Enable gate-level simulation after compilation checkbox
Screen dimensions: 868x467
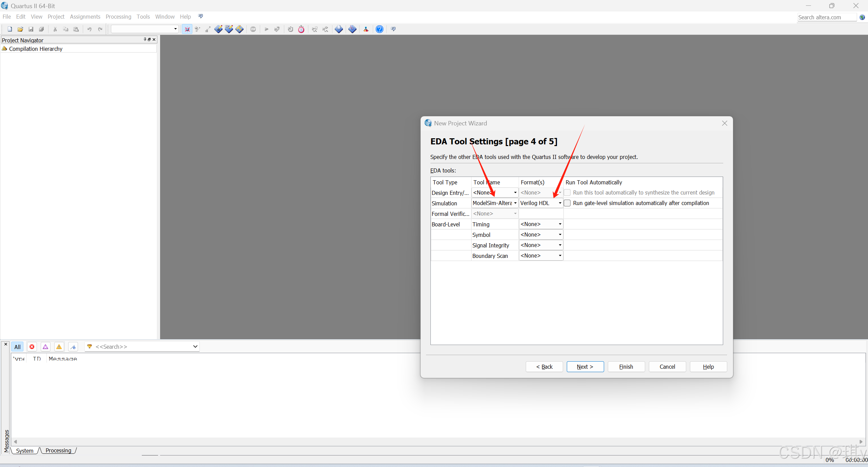point(567,203)
